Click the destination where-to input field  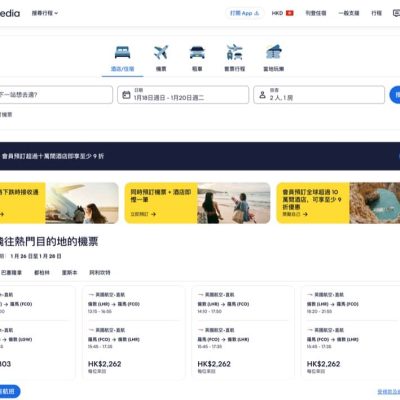tap(56, 95)
